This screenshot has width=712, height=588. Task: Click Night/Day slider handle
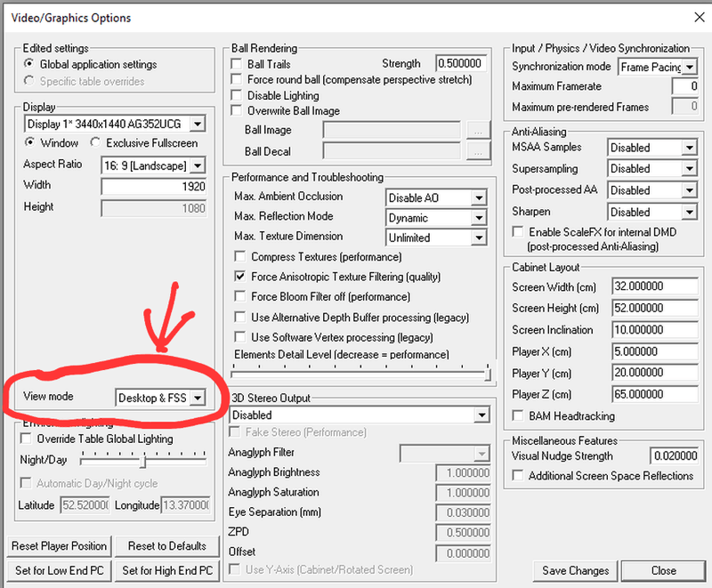(143, 462)
